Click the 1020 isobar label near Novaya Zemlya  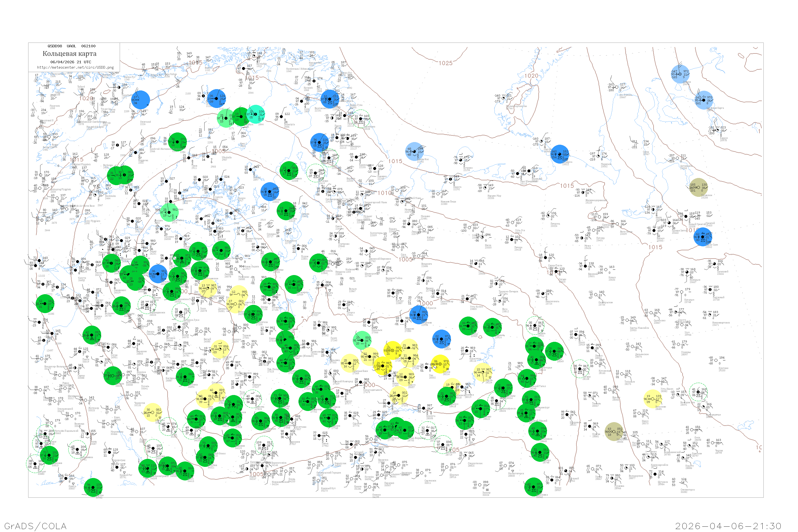pyautogui.click(x=531, y=76)
